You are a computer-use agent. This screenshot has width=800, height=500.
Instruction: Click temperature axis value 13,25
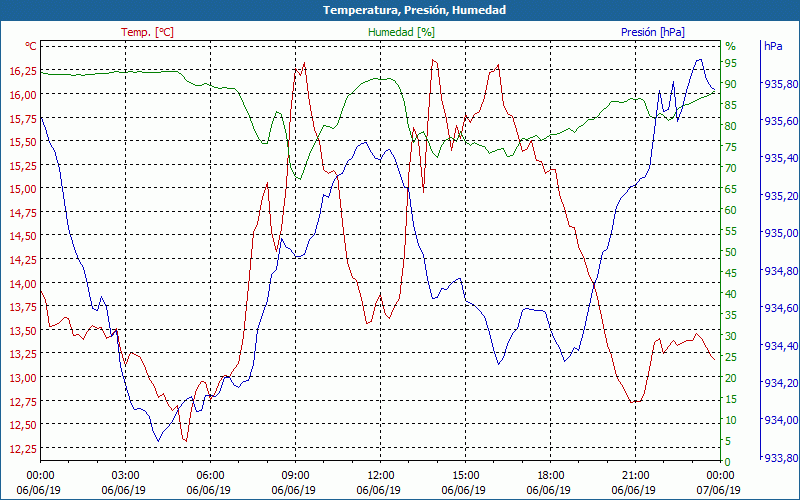click(23, 354)
